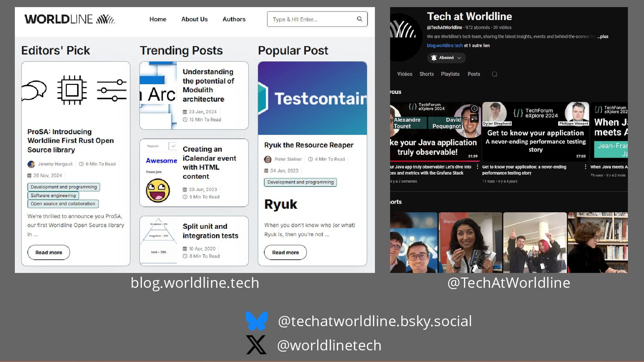Open the short with people pointing upward
The image size is (644, 362).
[x=535, y=243]
